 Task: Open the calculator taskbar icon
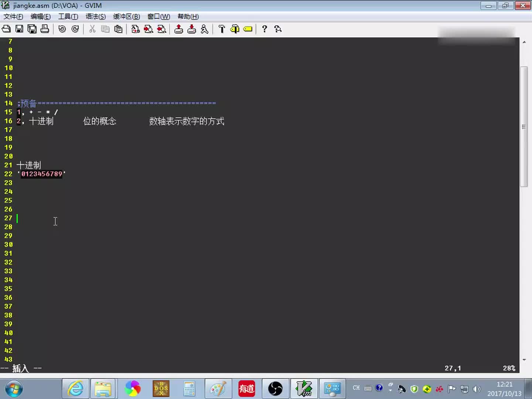[x=190, y=389]
